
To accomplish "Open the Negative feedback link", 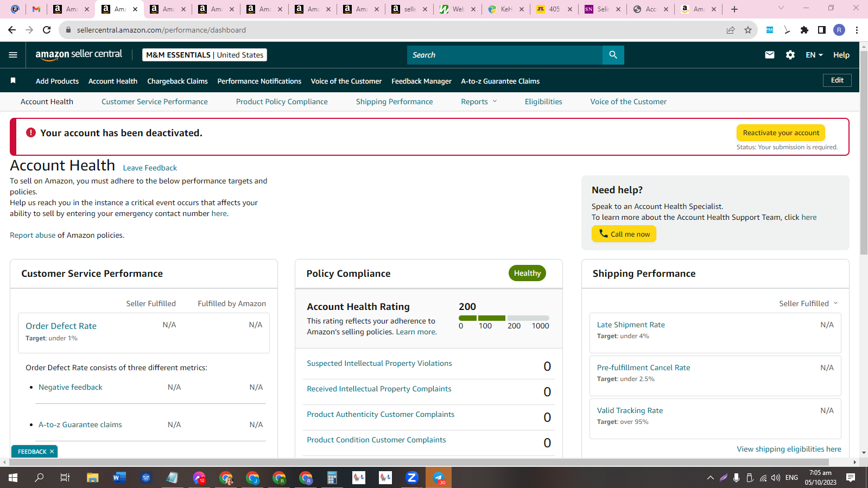I will click(71, 387).
